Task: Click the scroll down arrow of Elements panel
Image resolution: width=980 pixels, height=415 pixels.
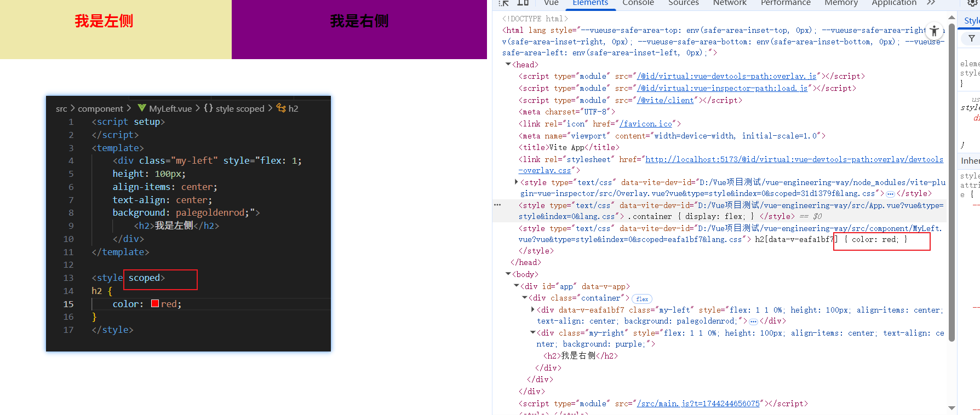Action: click(952, 408)
